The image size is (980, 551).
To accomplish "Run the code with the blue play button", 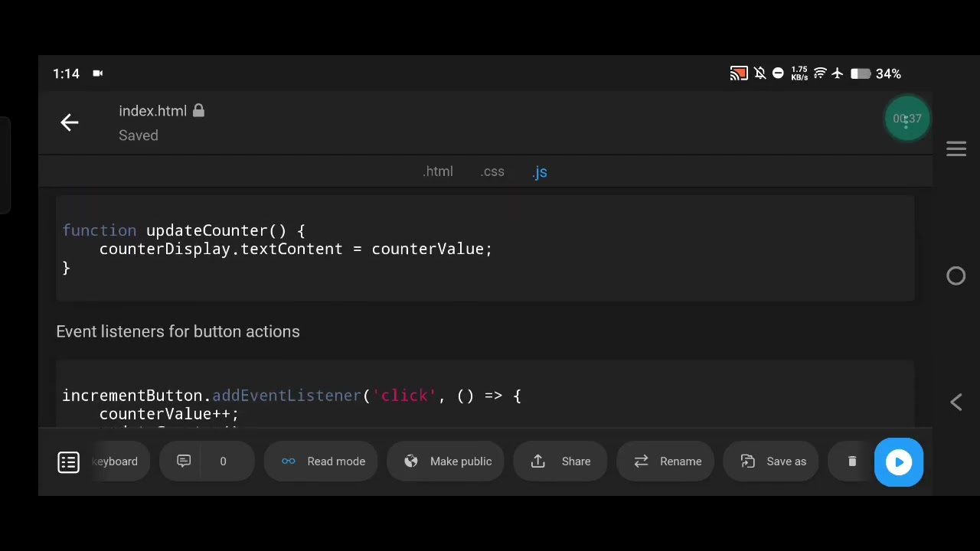I will 899,462.
